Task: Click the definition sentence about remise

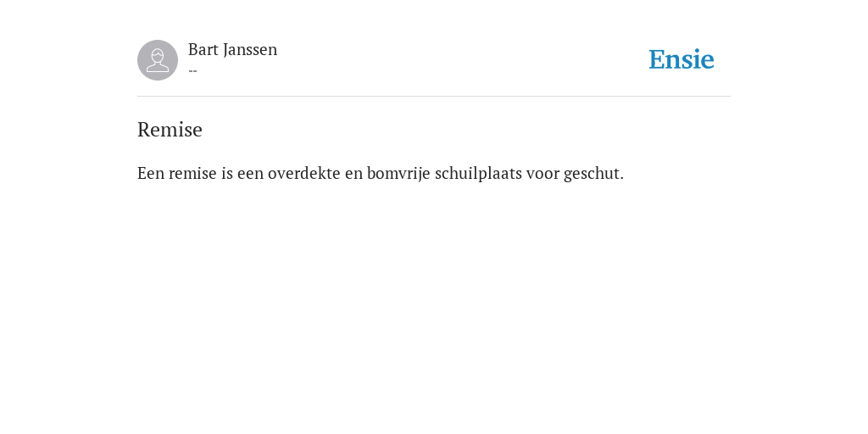Action: click(x=381, y=174)
